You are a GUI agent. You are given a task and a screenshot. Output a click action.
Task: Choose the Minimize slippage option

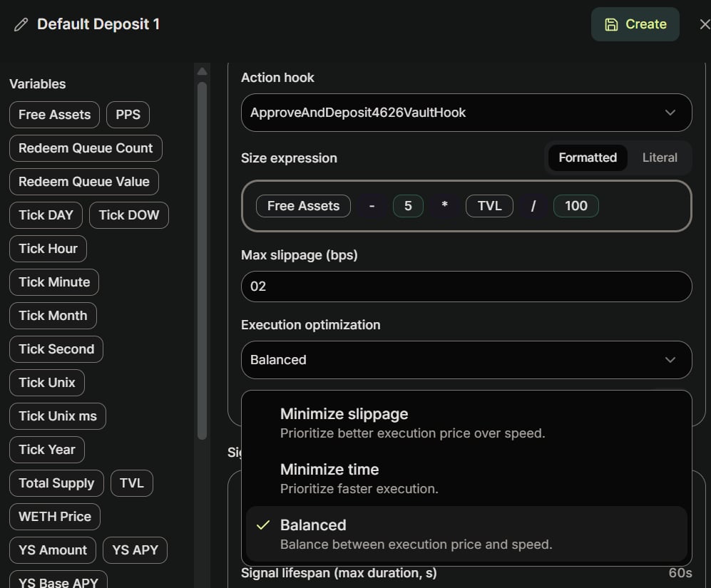pyautogui.click(x=466, y=423)
